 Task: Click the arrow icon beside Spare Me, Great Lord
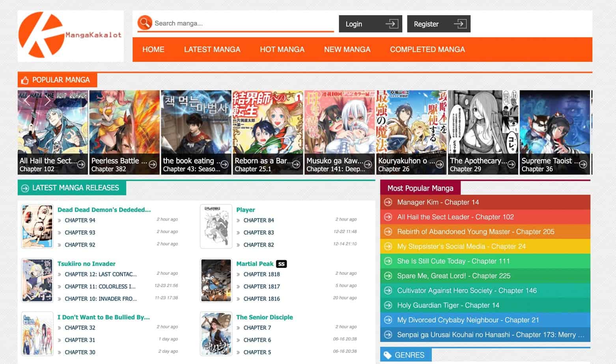pos(388,276)
